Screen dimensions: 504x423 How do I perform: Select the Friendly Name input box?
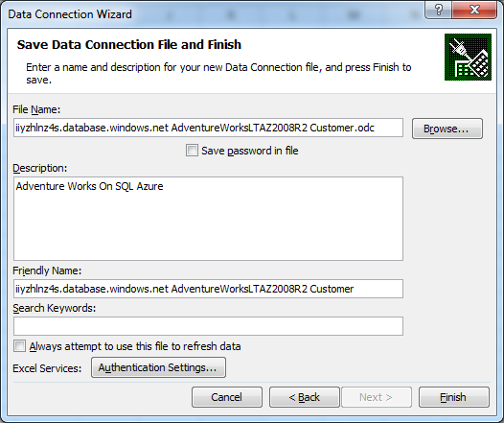pyautogui.click(x=208, y=289)
